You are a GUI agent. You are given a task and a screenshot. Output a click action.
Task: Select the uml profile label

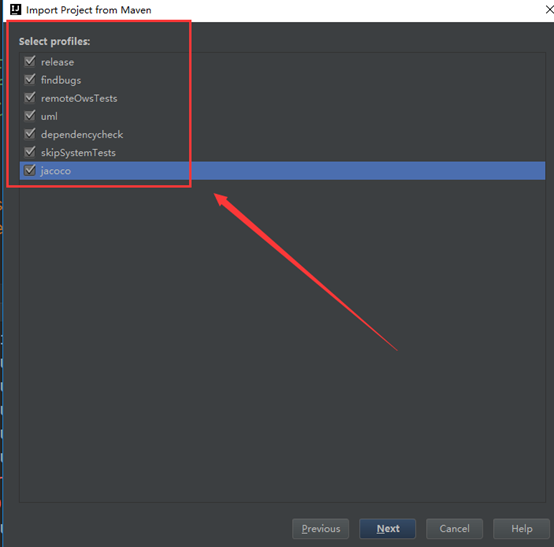[49, 116]
